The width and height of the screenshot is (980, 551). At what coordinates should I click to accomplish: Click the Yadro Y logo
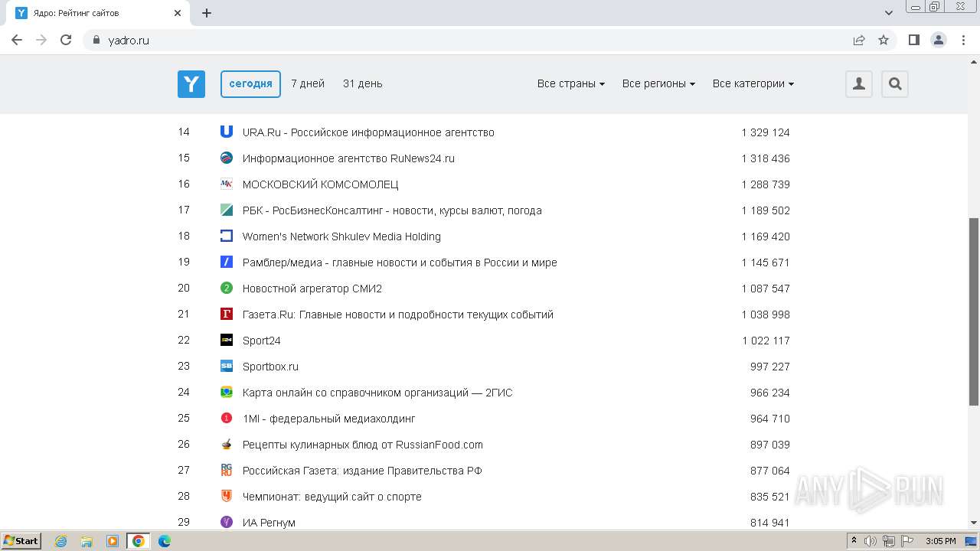click(x=191, y=84)
